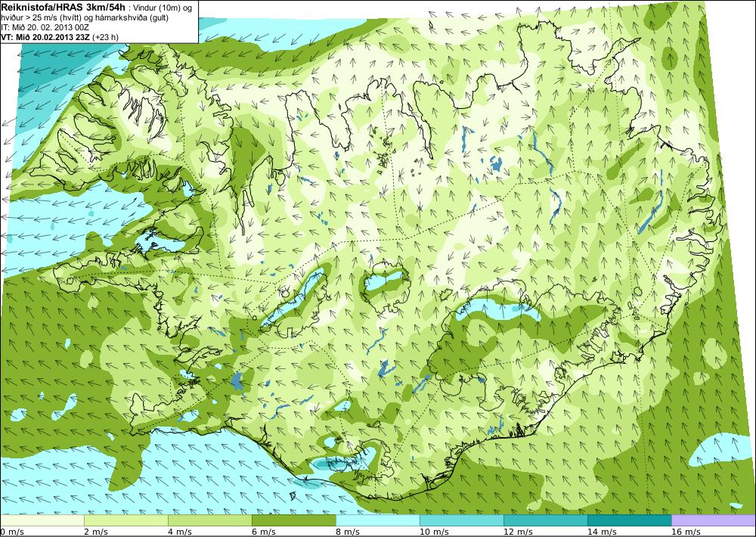Image resolution: width=756 pixels, height=537 pixels.
Task: Click the 'IT: Mið 20. 02. 2013 00Z' line
Action: click(45, 27)
